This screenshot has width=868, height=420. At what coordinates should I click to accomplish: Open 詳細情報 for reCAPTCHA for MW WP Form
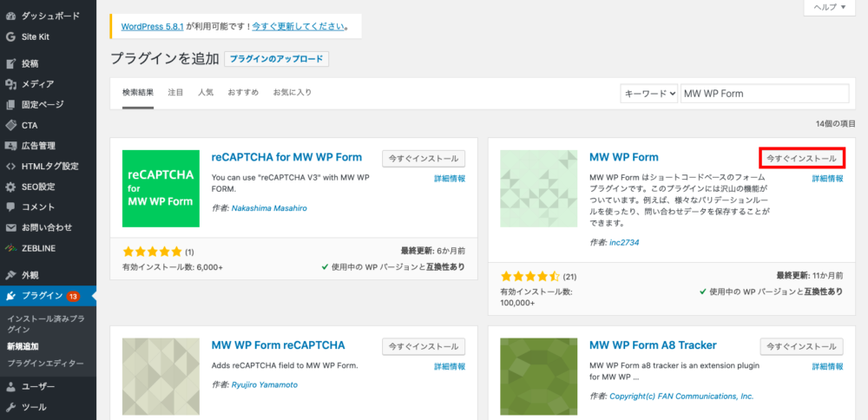point(450,178)
